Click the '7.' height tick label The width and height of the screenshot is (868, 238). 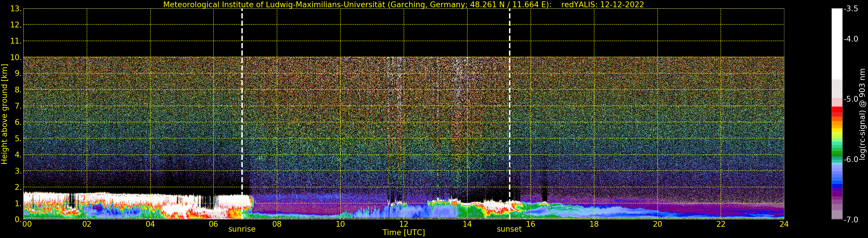pos(18,106)
